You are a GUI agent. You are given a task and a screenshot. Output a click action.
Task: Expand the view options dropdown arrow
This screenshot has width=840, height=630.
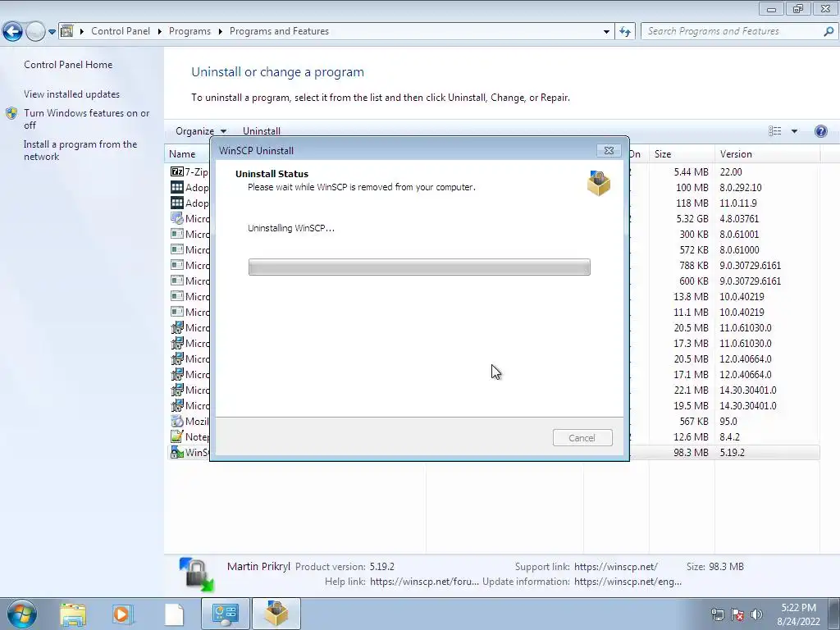pos(794,130)
